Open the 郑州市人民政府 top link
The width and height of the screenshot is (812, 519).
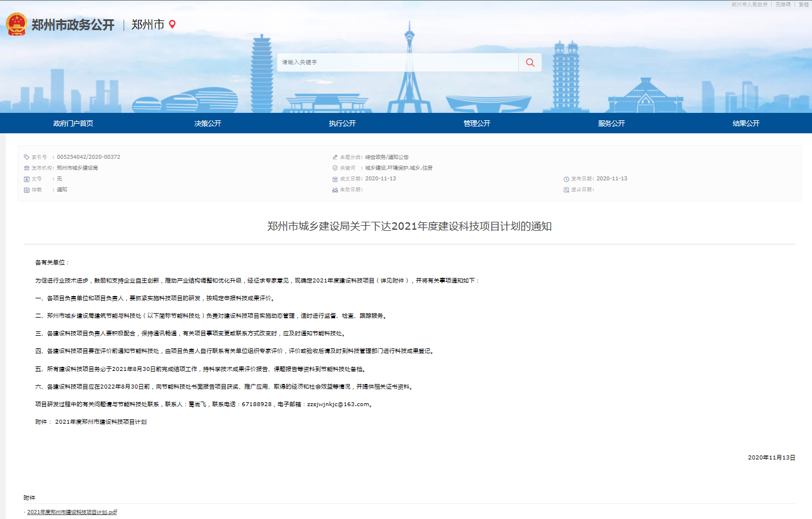click(x=749, y=5)
